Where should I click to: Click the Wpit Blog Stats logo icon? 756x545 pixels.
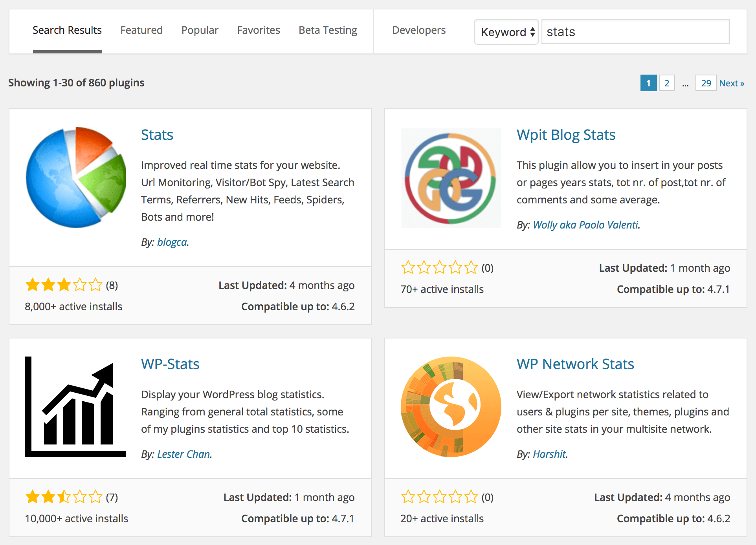451,177
